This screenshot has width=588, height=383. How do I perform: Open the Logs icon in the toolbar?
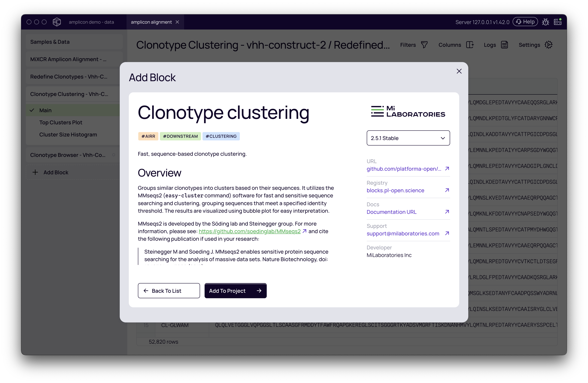pos(504,45)
